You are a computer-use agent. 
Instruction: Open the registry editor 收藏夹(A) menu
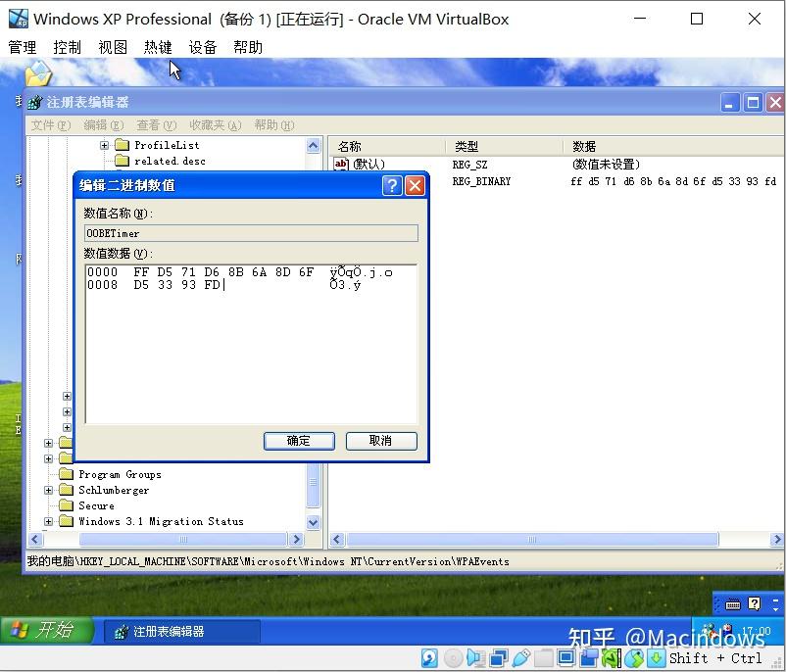click(216, 124)
